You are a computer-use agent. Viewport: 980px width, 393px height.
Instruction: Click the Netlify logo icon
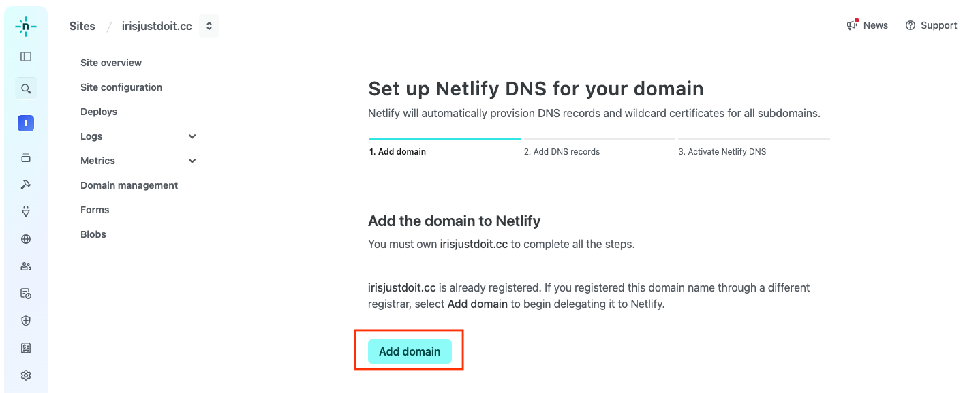26,27
